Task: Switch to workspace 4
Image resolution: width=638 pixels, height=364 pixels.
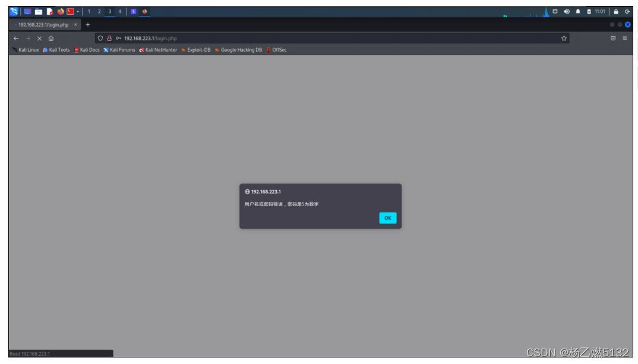Action: tap(119, 12)
